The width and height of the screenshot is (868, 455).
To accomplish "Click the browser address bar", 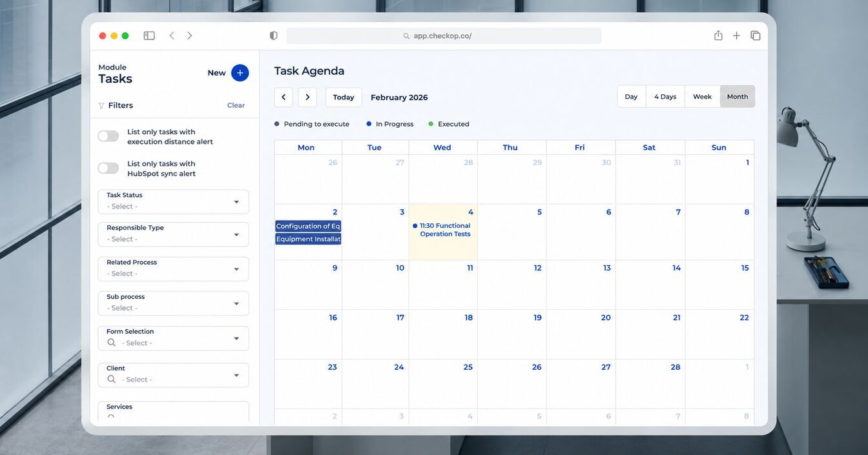I will click(444, 36).
